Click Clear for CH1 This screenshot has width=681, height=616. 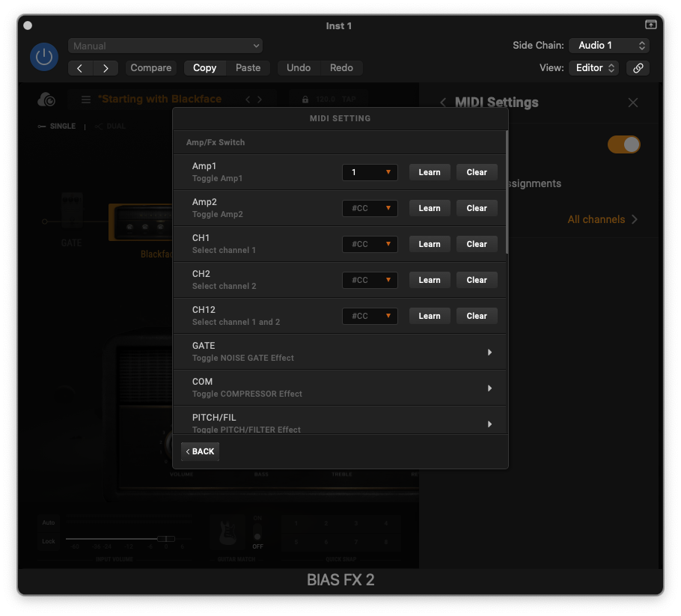(477, 244)
